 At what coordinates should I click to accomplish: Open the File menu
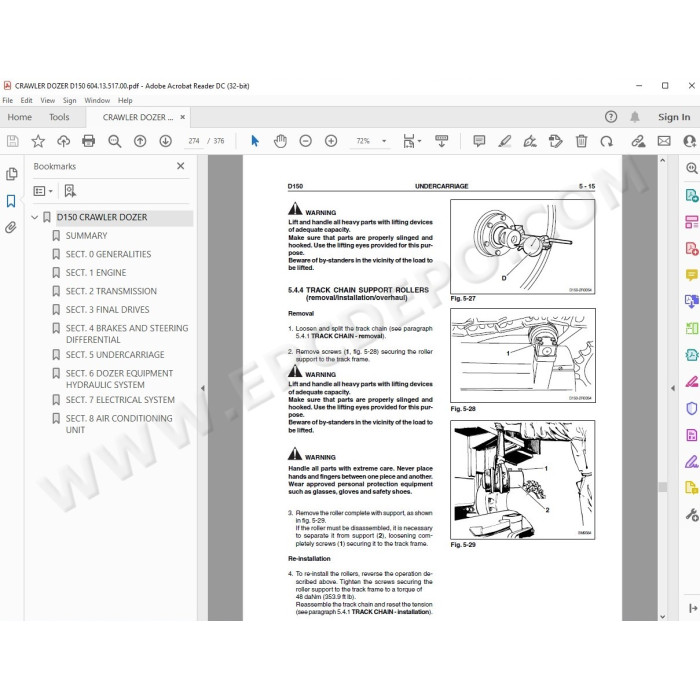click(x=8, y=100)
